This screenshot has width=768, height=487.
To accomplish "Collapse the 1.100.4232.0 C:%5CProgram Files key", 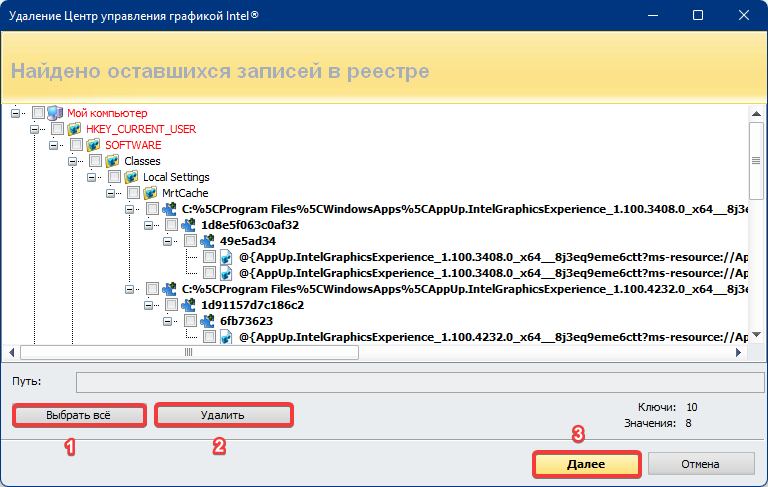I will click(130, 290).
